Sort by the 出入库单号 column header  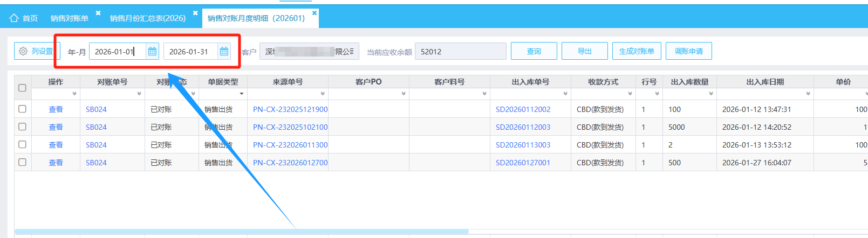(x=530, y=82)
